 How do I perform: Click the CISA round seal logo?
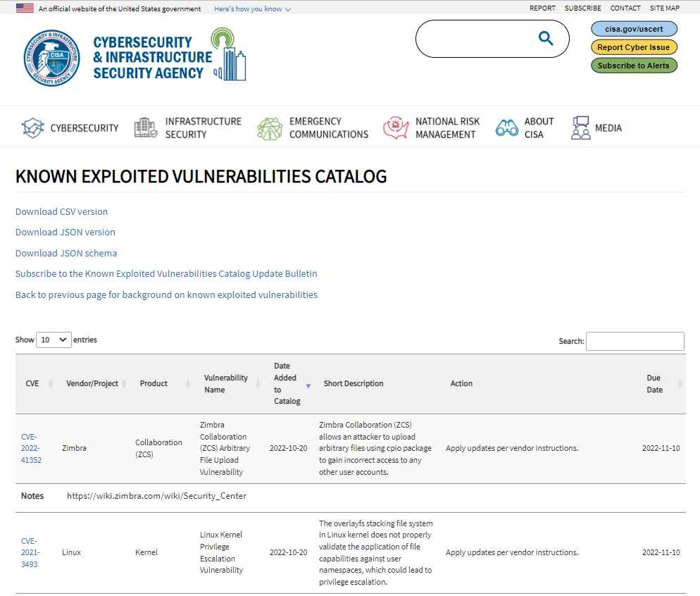(x=52, y=58)
